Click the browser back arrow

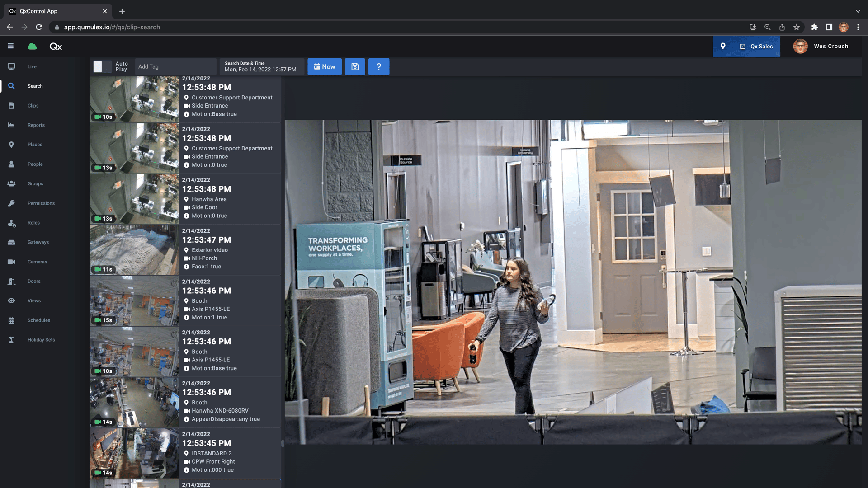10,27
